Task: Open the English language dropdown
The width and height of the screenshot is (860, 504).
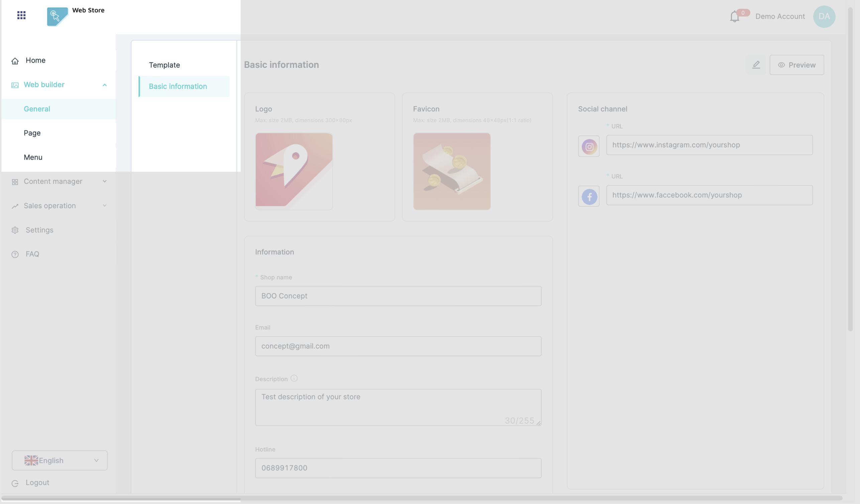Action: [x=60, y=460]
